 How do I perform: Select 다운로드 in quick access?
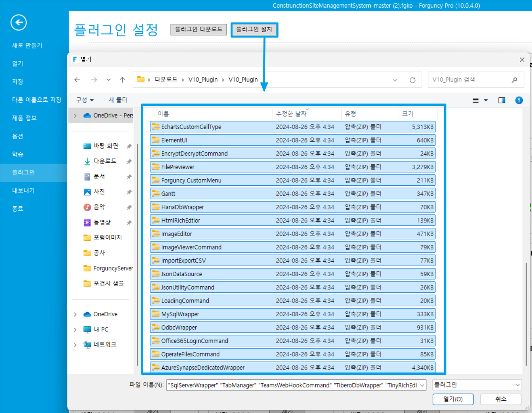pyautogui.click(x=105, y=161)
